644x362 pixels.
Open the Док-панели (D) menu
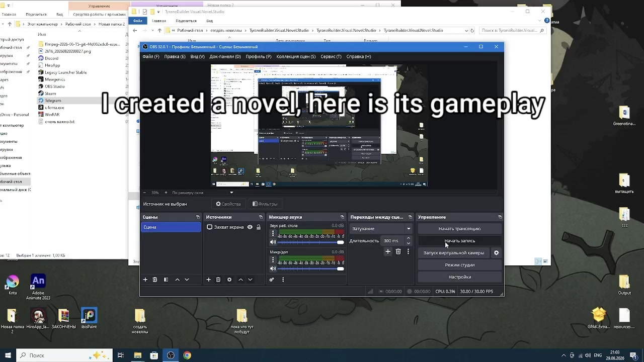point(225,57)
